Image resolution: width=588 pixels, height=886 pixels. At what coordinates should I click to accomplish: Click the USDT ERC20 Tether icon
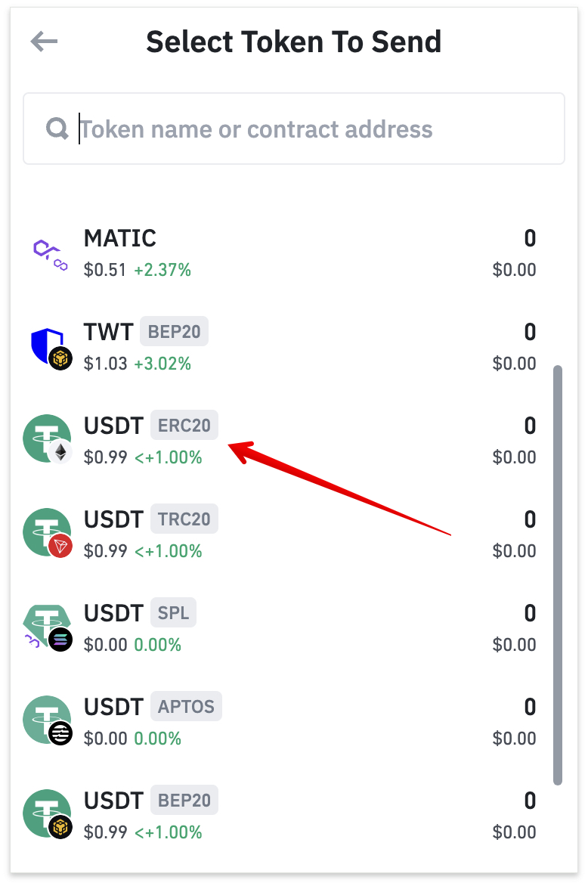click(x=48, y=439)
